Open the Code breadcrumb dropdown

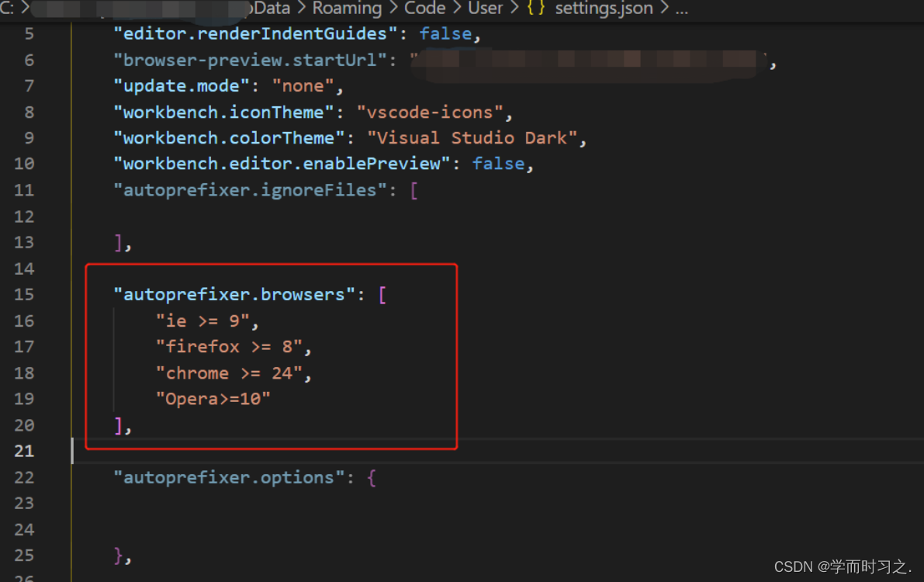click(x=424, y=9)
